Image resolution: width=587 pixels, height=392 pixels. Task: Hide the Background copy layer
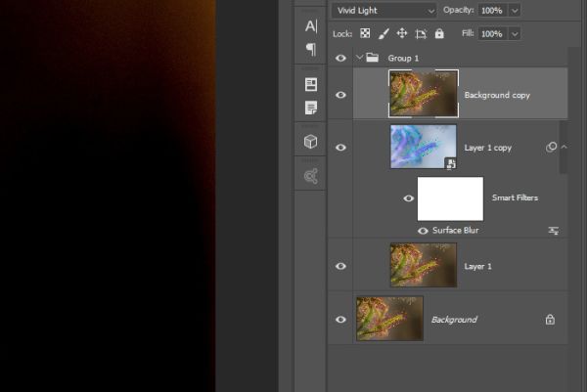coord(340,95)
